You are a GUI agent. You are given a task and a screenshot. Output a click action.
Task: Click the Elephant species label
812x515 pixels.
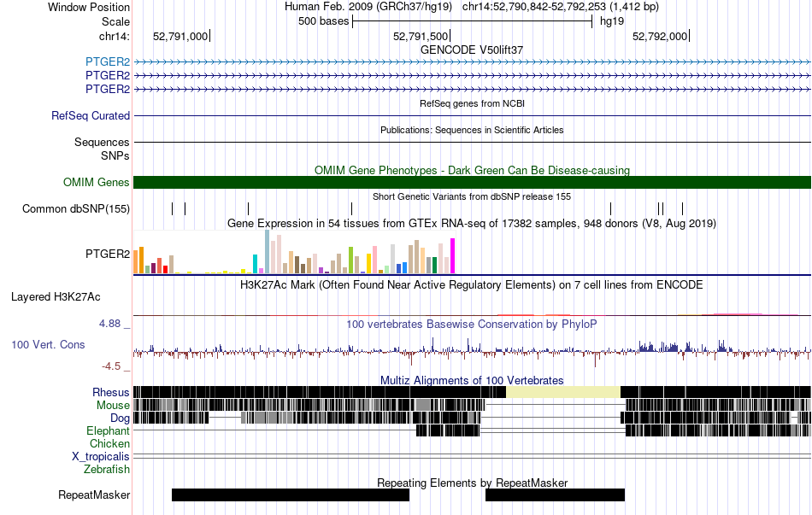109,430
